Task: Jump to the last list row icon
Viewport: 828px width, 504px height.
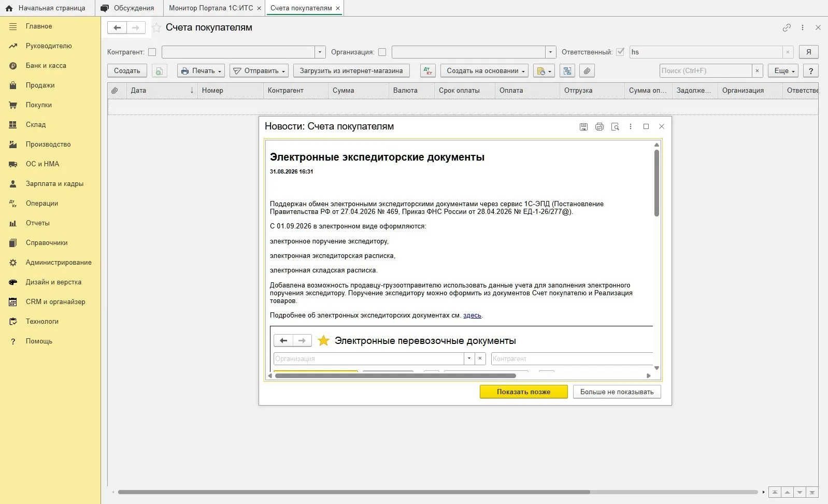Action: 812,492
